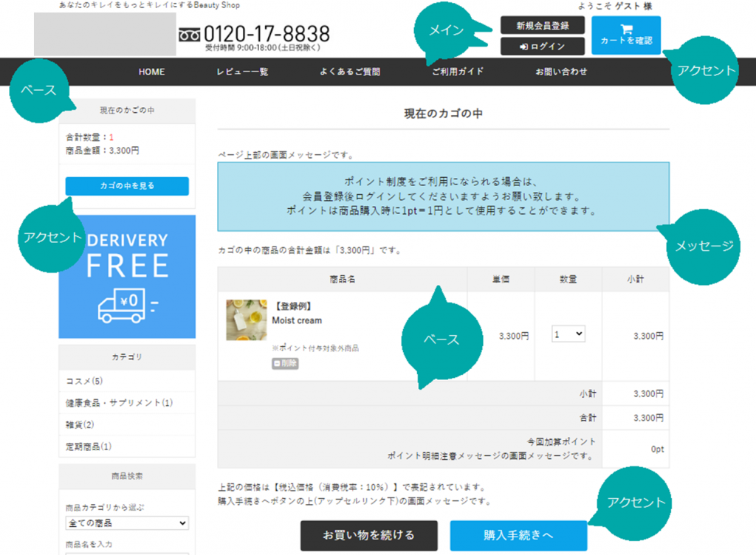Select ご利用ガイド in the navigation bar
This screenshot has width=756, height=555.
click(x=458, y=72)
